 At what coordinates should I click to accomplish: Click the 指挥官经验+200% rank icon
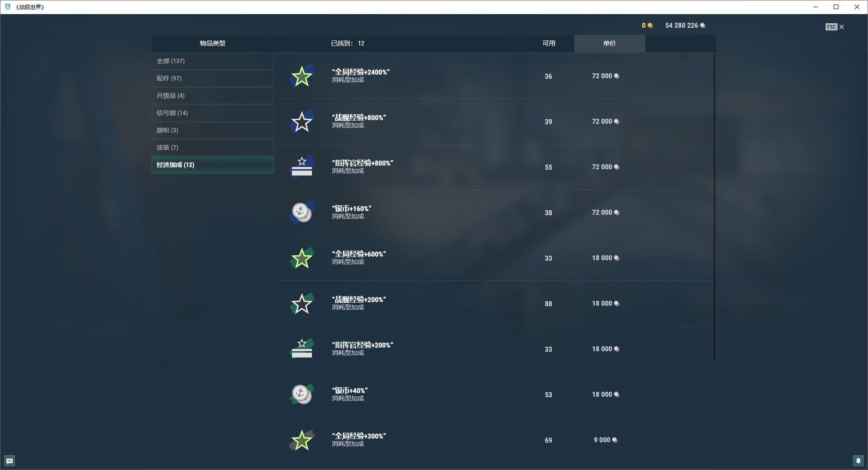pos(301,349)
